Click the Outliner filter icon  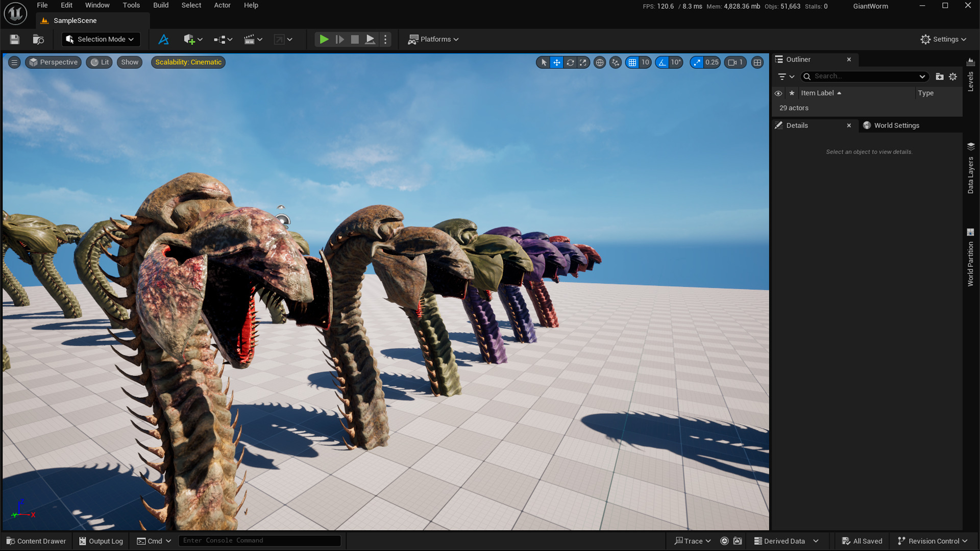[786, 77]
